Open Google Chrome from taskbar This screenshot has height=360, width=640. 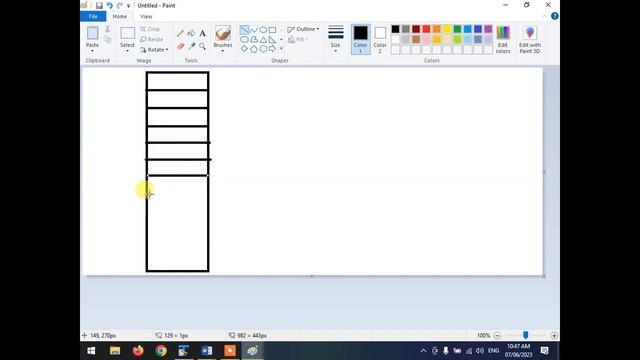161,351
